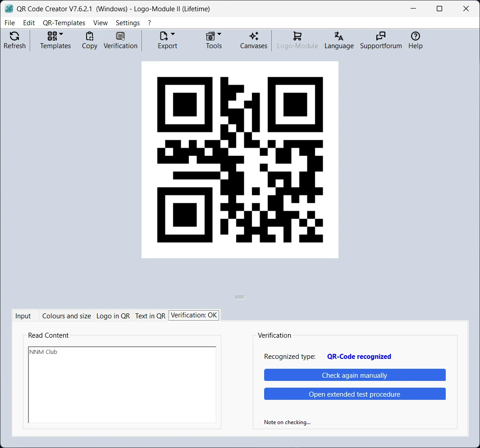Click inside the Read Content text box
Image resolution: width=480 pixels, height=448 pixels.
[x=122, y=385]
